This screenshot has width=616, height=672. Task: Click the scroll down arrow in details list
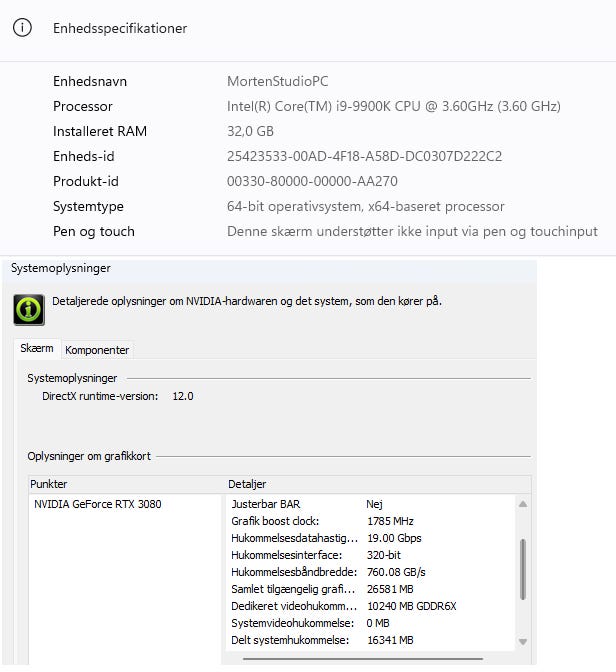523,642
